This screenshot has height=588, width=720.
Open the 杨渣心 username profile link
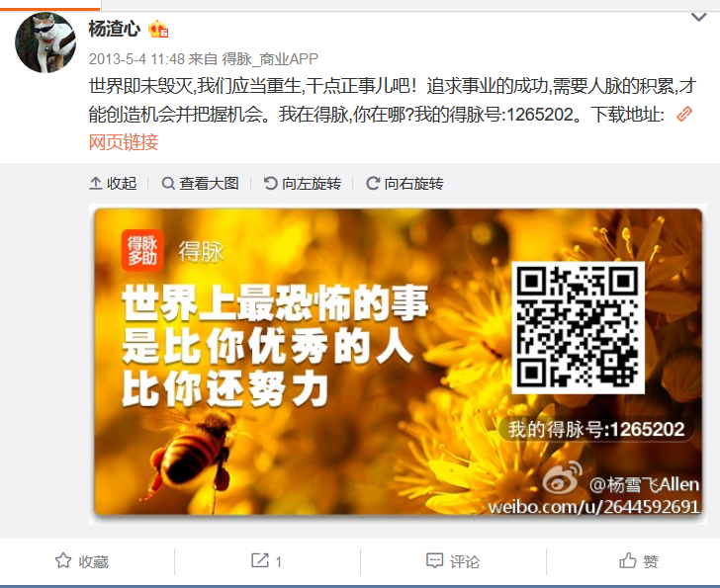click(114, 29)
